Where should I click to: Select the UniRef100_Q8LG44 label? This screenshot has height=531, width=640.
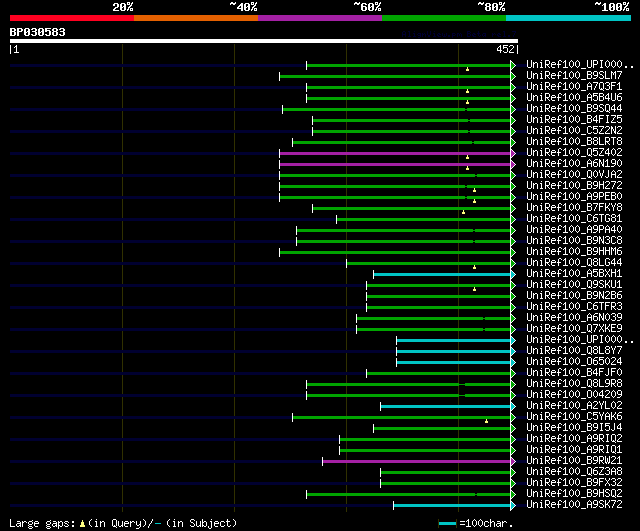click(x=574, y=263)
